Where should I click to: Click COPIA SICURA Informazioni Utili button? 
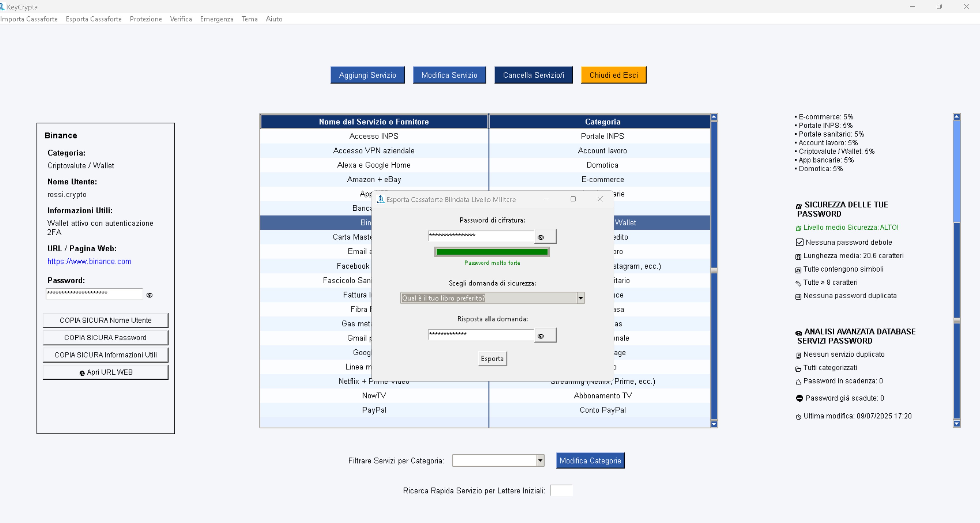click(x=105, y=355)
